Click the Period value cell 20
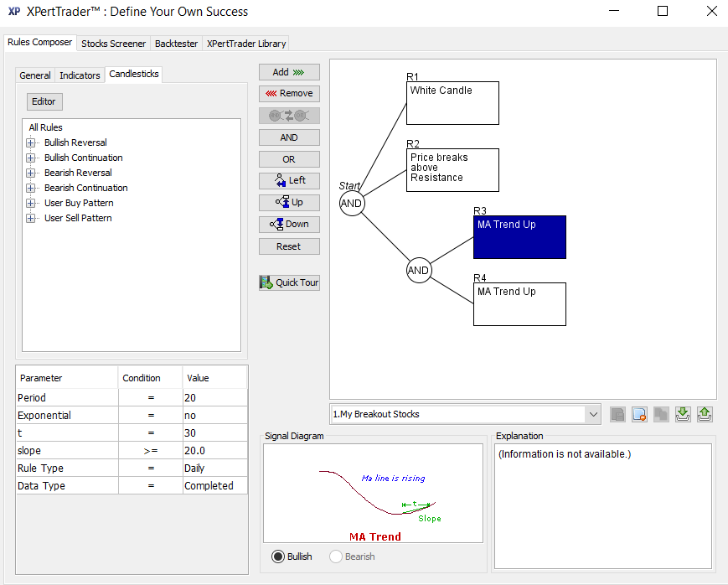Image resolution: width=728 pixels, height=585 pixels. pyautogui.click(x=215, y=398)
